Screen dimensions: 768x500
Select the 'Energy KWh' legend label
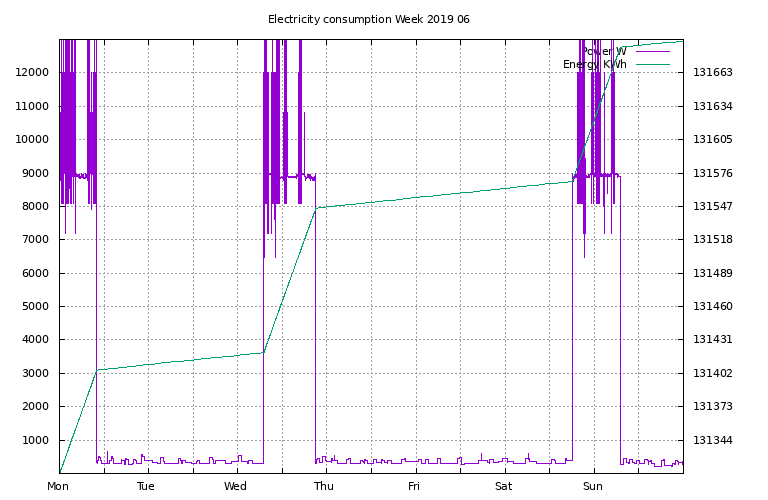coord(595,64)
